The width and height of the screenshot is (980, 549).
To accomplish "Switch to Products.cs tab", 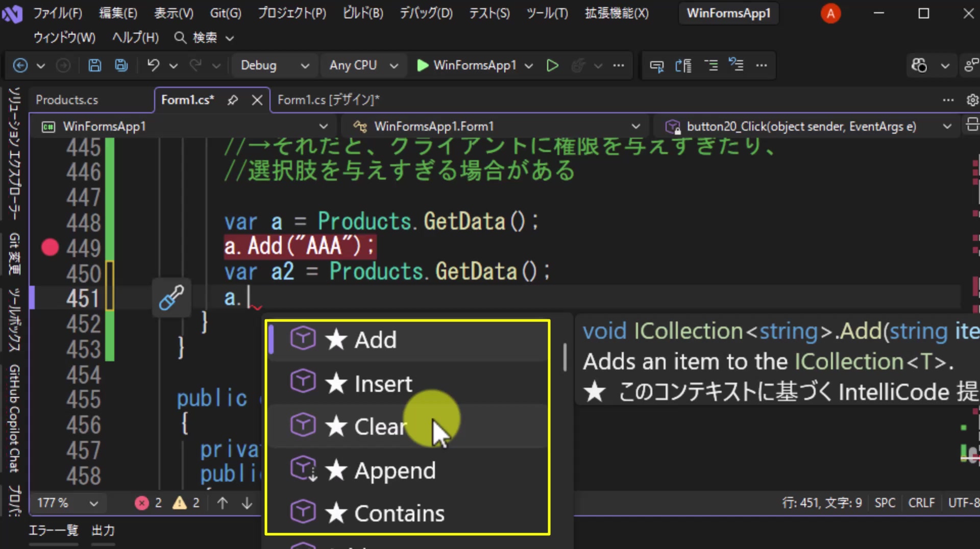I will point(67,100).
